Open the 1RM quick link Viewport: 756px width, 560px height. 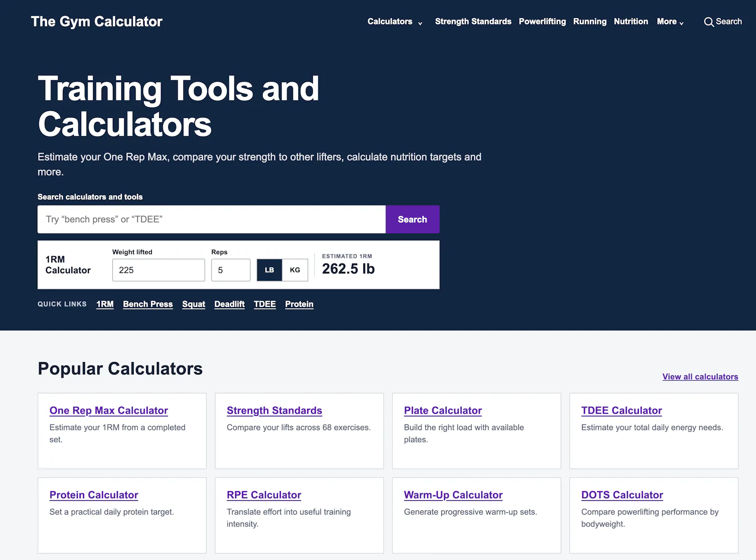tap(105, 304)
